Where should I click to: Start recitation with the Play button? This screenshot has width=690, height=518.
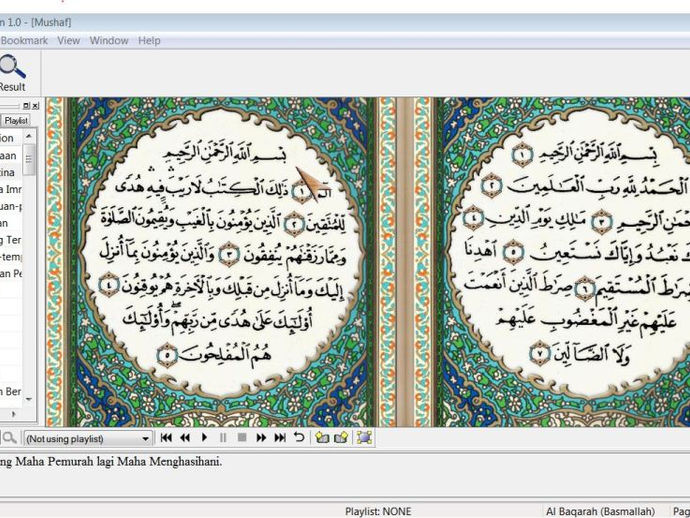coord(204,437)
